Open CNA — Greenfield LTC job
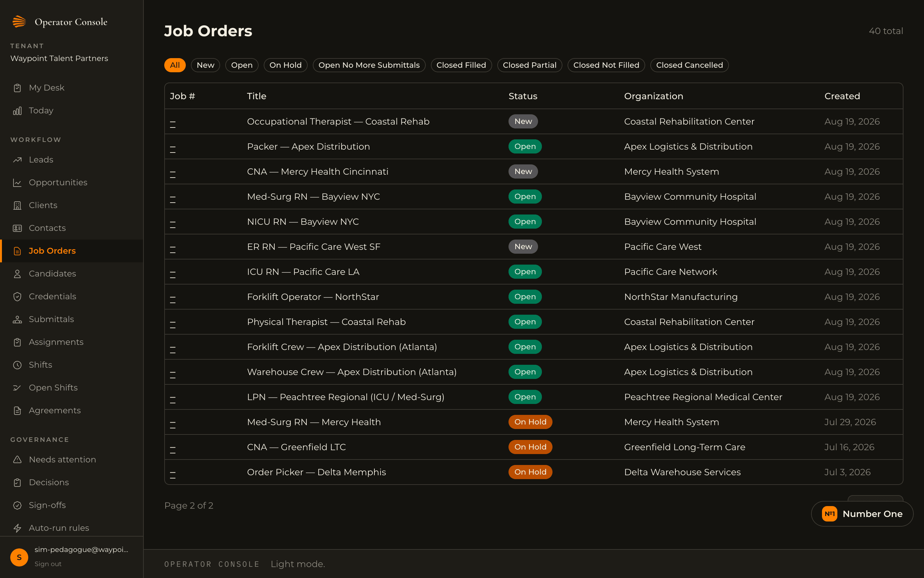924x578 pixels. tap(534, 447)
